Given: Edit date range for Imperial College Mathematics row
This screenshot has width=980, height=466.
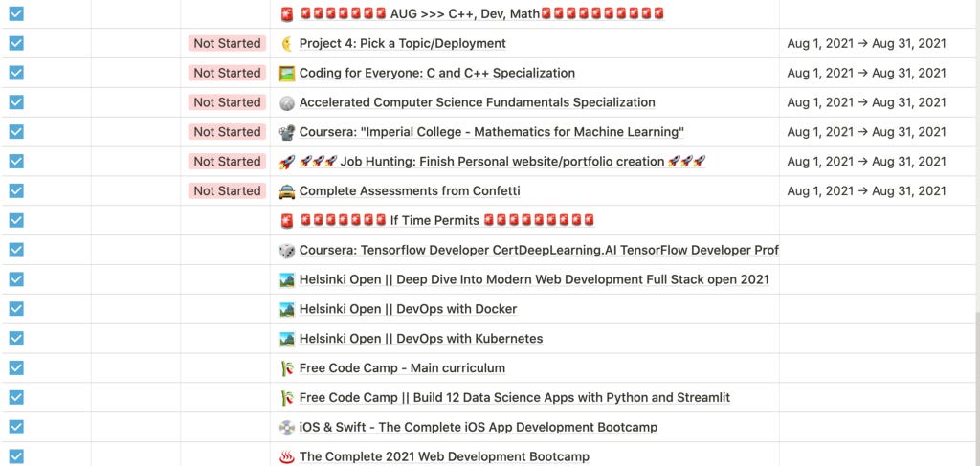Looking at the screenshot, I should (866, 132).
